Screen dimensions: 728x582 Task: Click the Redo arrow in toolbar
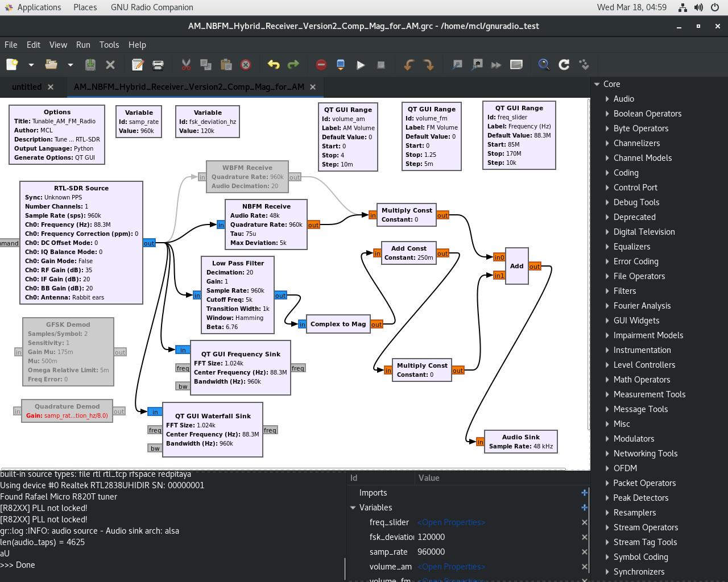[x=293, y=65]
